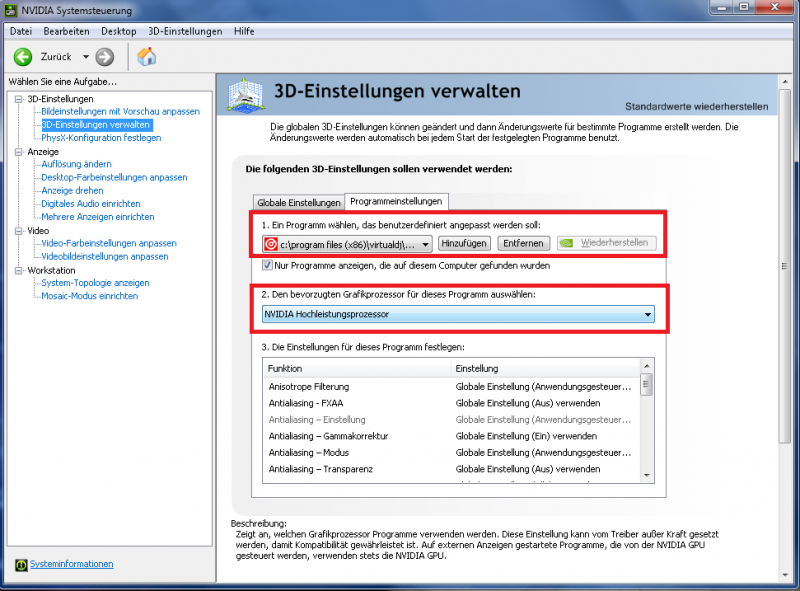
Task: Collapse the Anzeige tree node
Action: (x=19, y=152)
